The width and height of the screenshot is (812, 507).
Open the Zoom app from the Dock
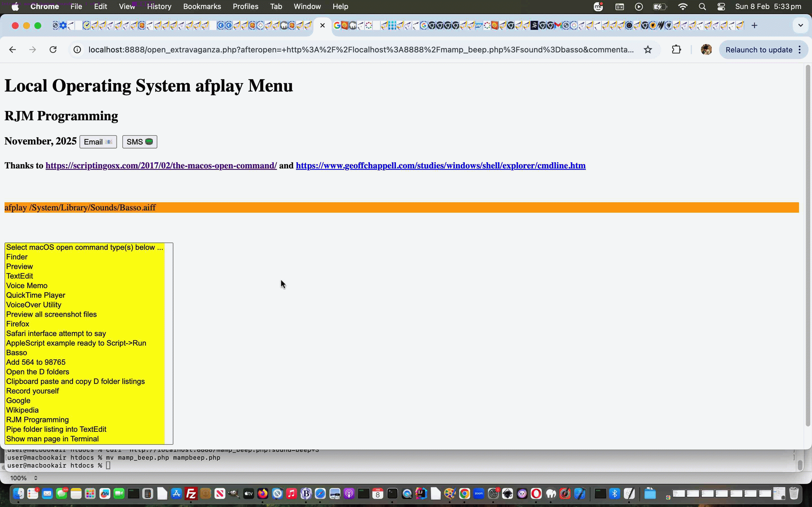coord(478,493)
